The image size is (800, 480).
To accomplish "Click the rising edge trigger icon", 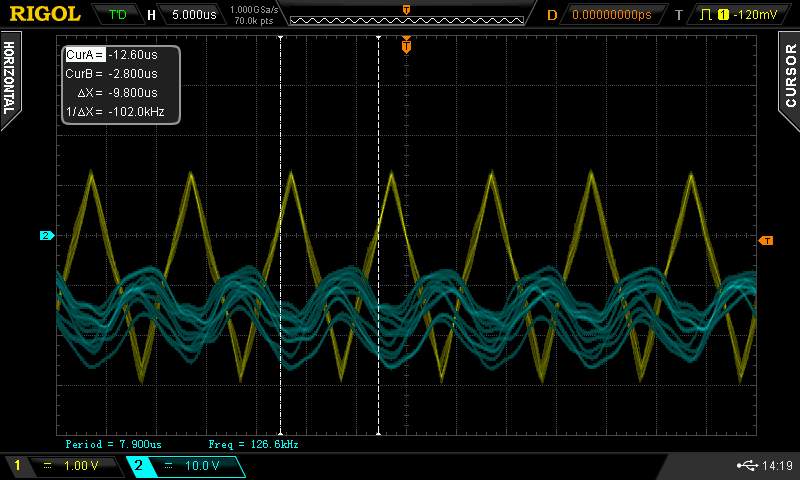I will click(x=709, y=15).
